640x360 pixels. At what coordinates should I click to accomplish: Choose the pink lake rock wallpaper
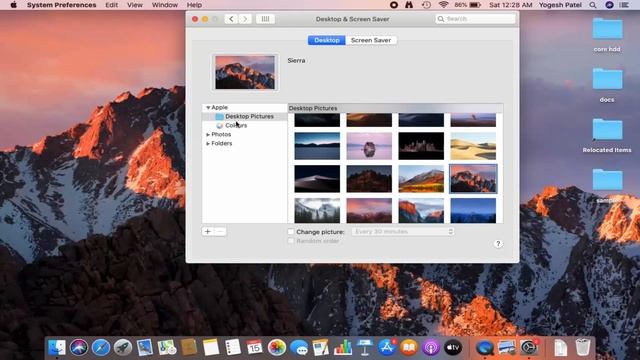coord(369,146)
